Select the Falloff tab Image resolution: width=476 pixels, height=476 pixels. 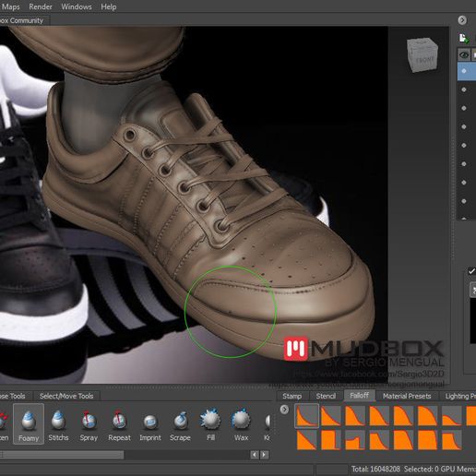[359, 396]
